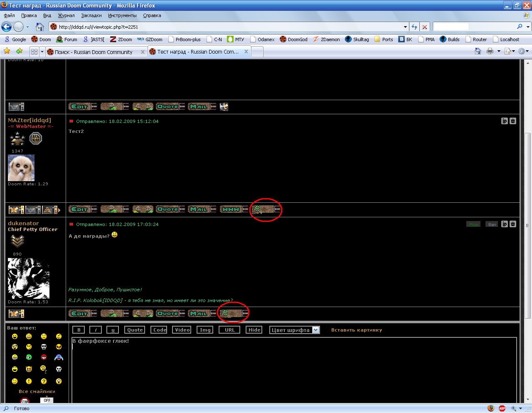The image size is (532, 413).
Task: Click the Quote button under dukenator's post
Action: pyautogui.click(x=167, y=314)
